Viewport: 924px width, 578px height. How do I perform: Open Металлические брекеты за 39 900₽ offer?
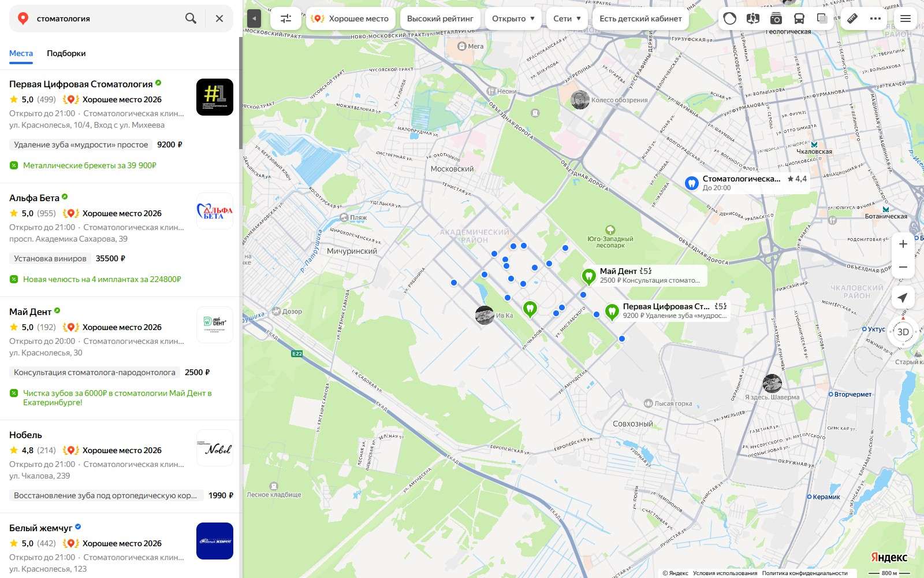click(x=90, y=165)
